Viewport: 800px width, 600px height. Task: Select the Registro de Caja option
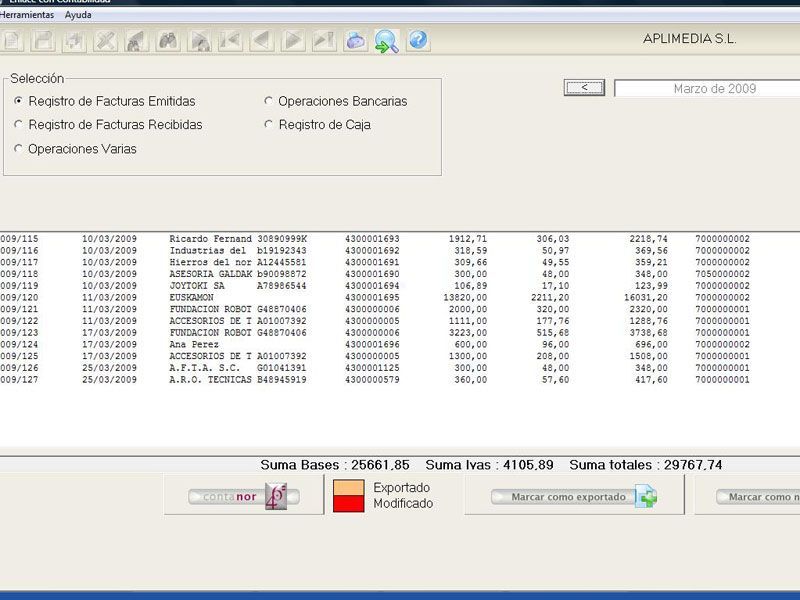pos(317,124)
